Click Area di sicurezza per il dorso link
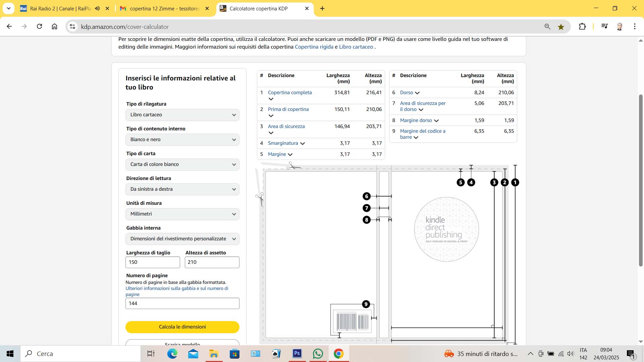Viewport: 644px width, 362px height. click(423, 106)
